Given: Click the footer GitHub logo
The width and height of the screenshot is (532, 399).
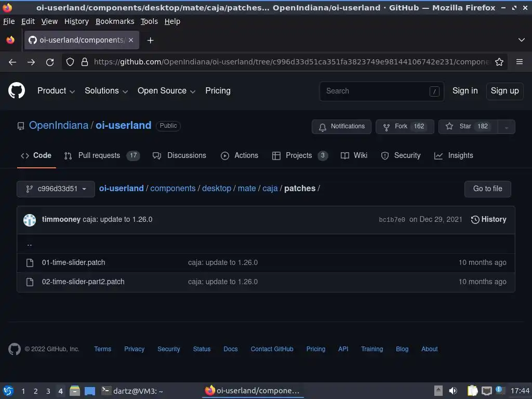Looking at the screenshot, I should pyautogui.click(x=14, y=349).
